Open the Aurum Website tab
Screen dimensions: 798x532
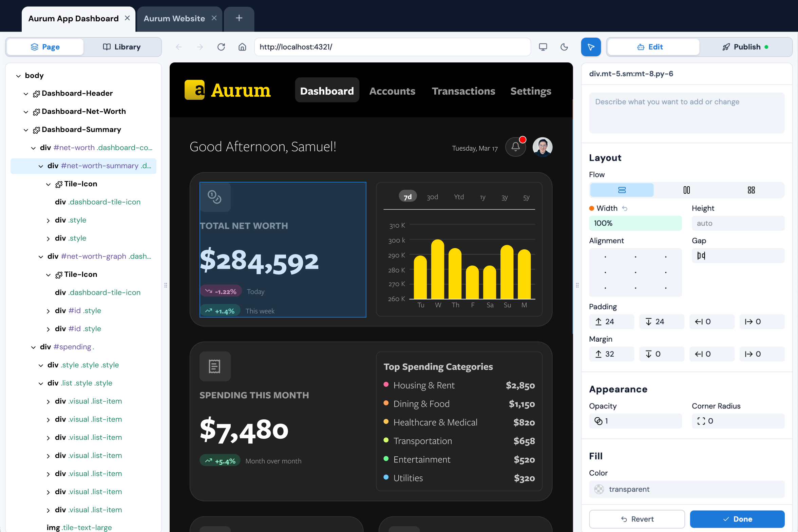click(x=174, y=19)
